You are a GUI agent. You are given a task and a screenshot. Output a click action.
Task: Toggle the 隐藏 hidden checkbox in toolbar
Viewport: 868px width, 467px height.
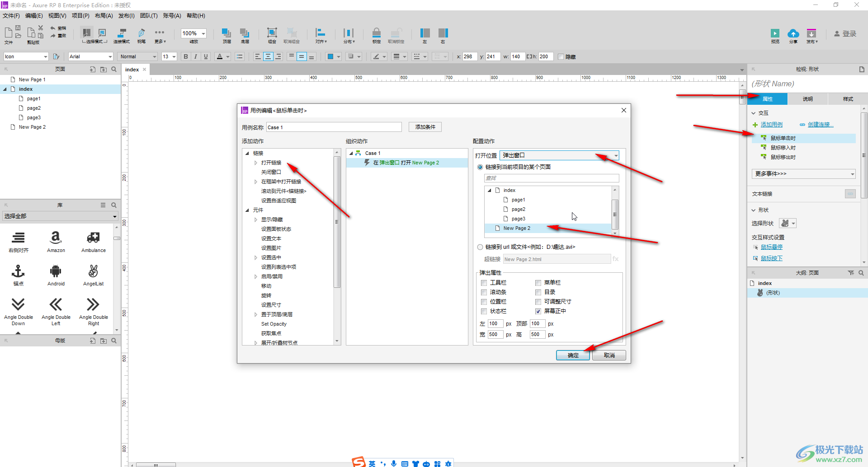click(x=561, y=57)
